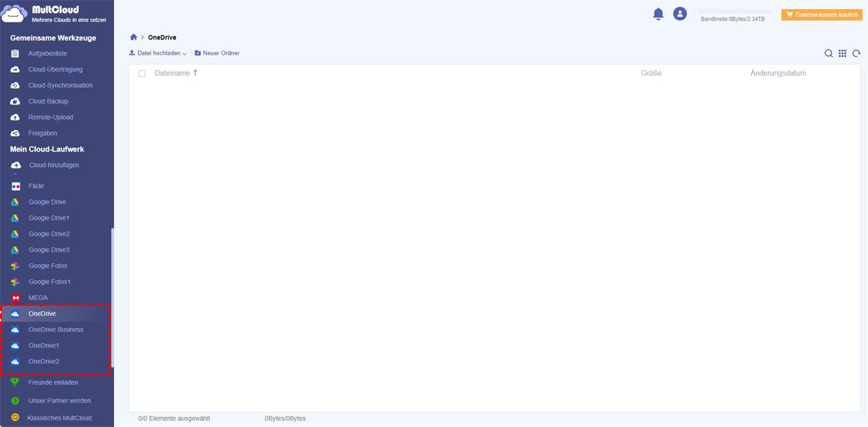This screenshot has width=868, height=427.
Task: Open the Datei hochladen dropdown
Action: pyautogui.click(x=158, y=53)
